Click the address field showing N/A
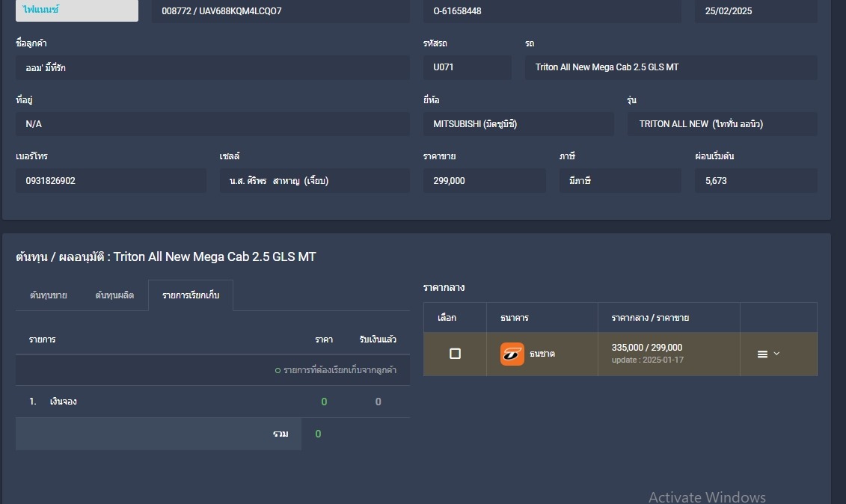Screen dimensions: 846x504 point(212,124)
